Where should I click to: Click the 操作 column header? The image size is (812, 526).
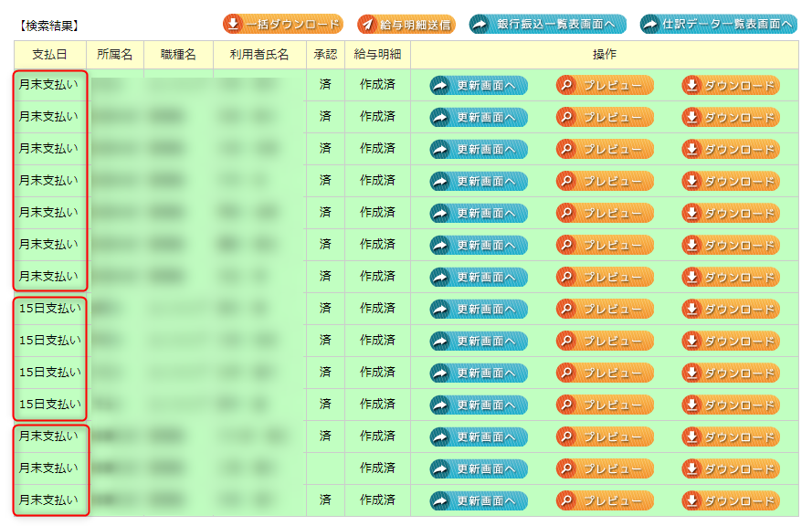pyautogui.click(x=605, y=55)
